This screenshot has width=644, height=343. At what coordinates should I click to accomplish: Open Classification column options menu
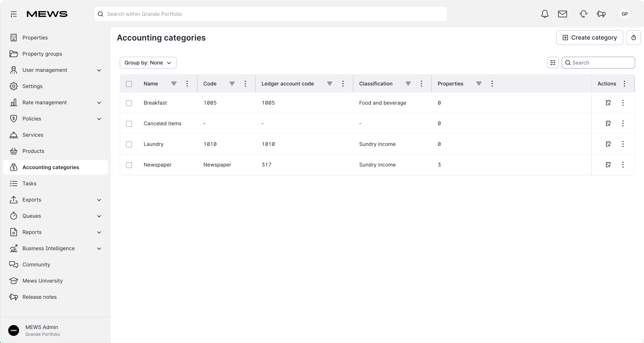pyautogui.click(x=421, y=83)
